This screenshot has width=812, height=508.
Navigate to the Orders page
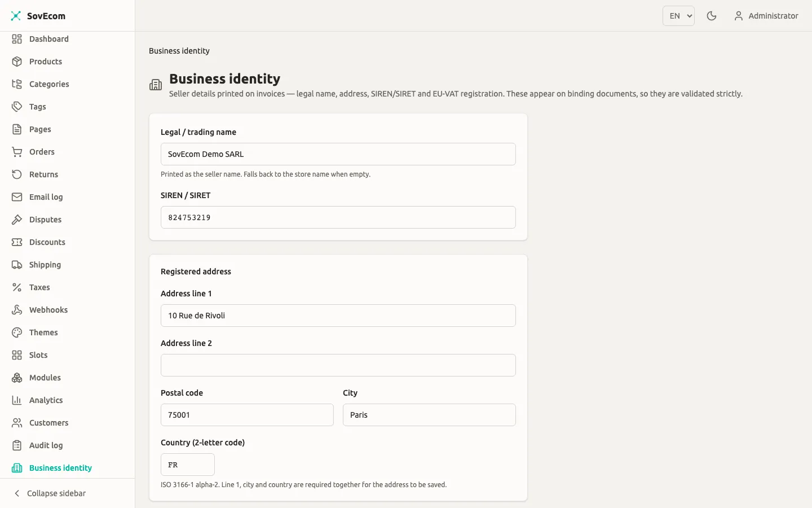click(x=68, y=152)
